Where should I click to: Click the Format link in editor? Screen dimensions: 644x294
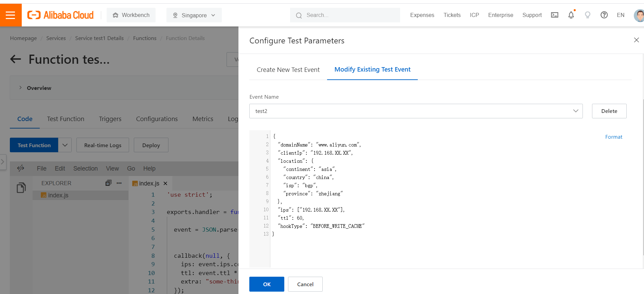[613, 137]
